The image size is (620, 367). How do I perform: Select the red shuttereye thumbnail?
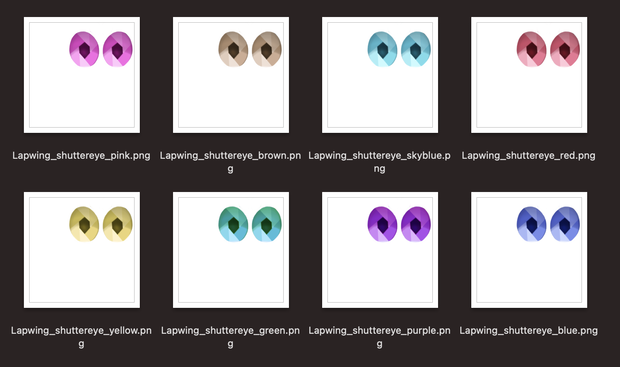click(529, 75)
